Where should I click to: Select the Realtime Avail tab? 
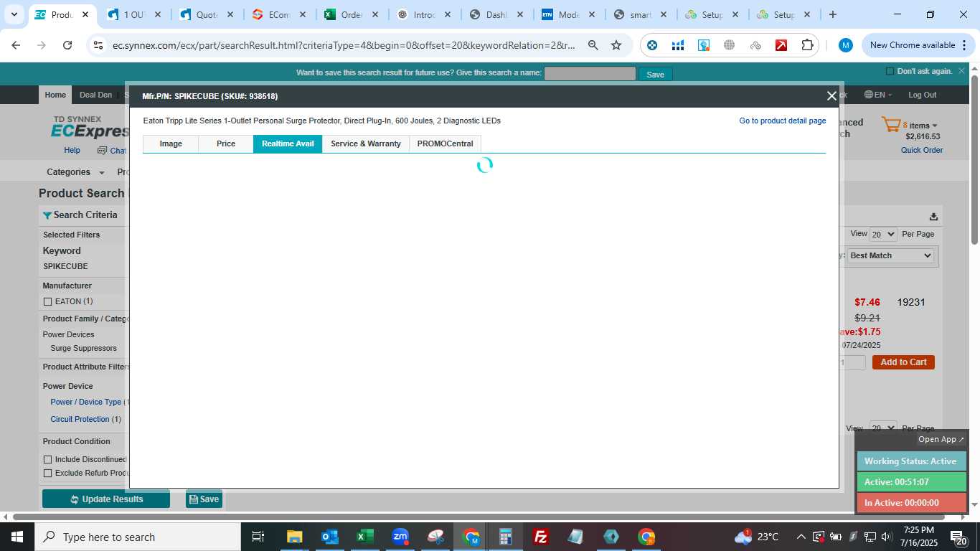click(288, 143)
